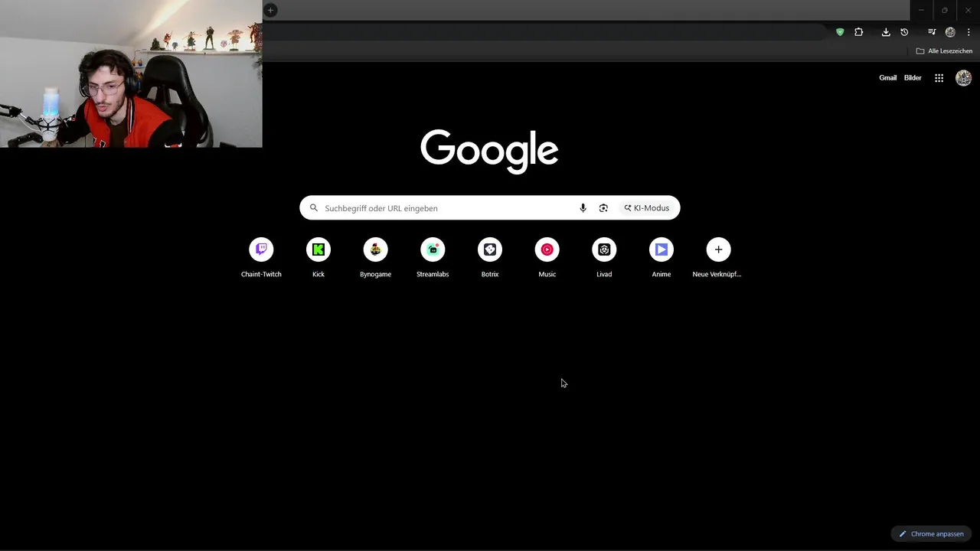Click the Google logo
The height and width of the screenshot is (551, 980).
489,151
